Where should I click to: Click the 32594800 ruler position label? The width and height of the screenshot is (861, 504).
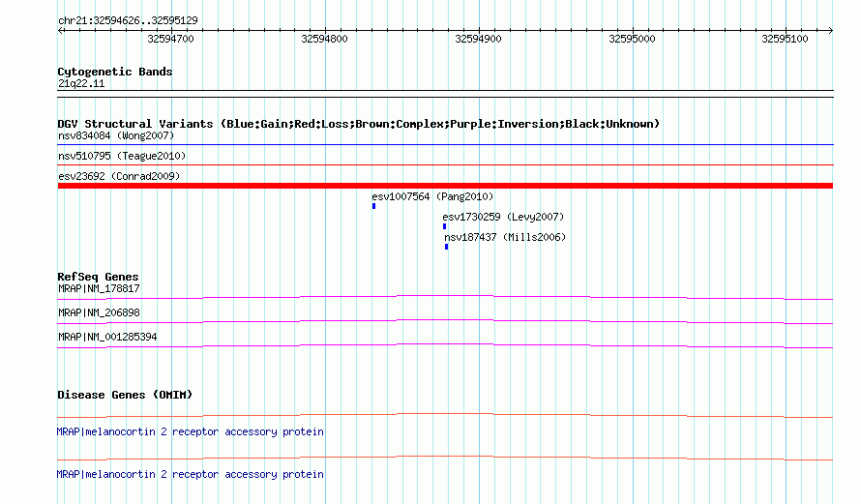tap(324, 39)
